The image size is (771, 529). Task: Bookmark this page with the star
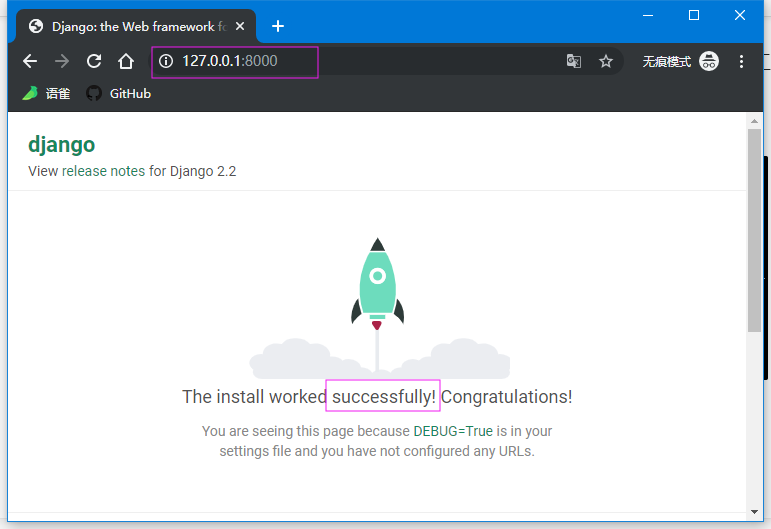[x=606, y=61]
